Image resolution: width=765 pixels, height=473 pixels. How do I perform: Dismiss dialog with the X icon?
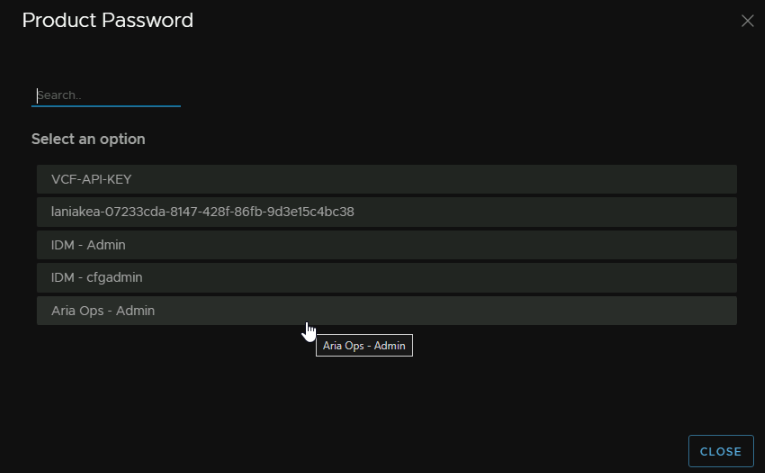click(x=747, y=21)
